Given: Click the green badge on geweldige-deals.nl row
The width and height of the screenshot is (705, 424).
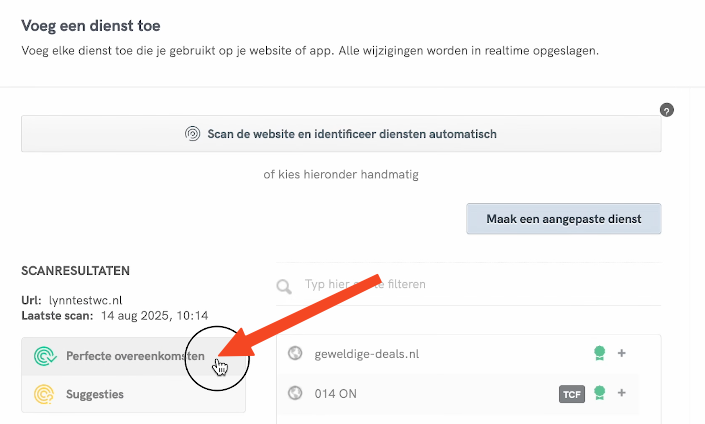Looking at the screenshot, I should click(x=599, y=353).
